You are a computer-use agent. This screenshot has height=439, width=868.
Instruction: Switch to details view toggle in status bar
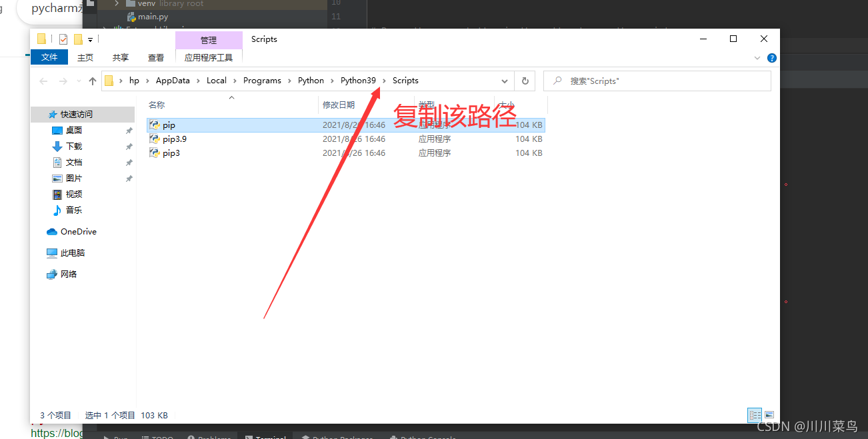click(755, 415)
